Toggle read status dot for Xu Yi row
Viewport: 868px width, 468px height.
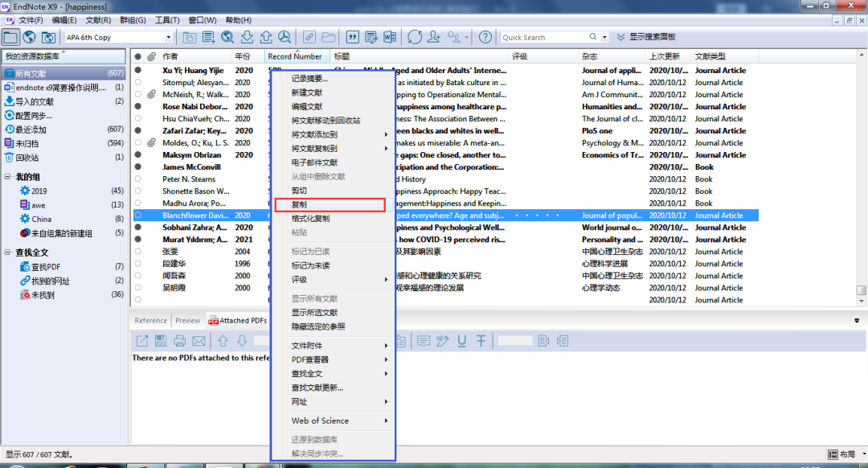tap(138, 70)
